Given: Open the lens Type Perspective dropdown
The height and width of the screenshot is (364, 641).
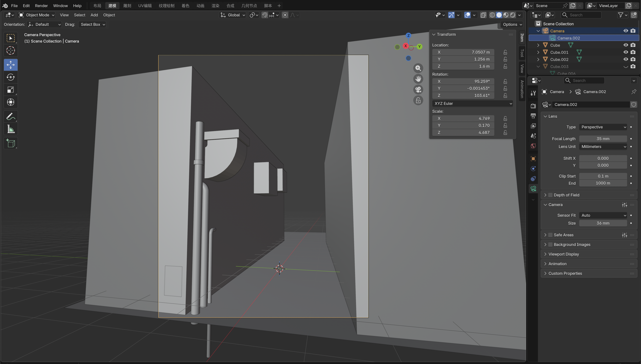Looking at the screenshot, I should click(x=603, y=127).
